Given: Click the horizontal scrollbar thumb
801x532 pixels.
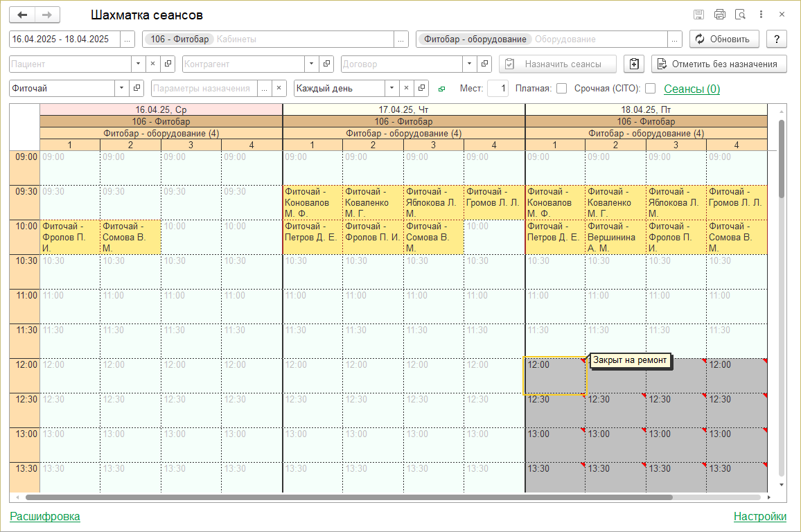Looking at the screenshot, I should tap(349, 497).
